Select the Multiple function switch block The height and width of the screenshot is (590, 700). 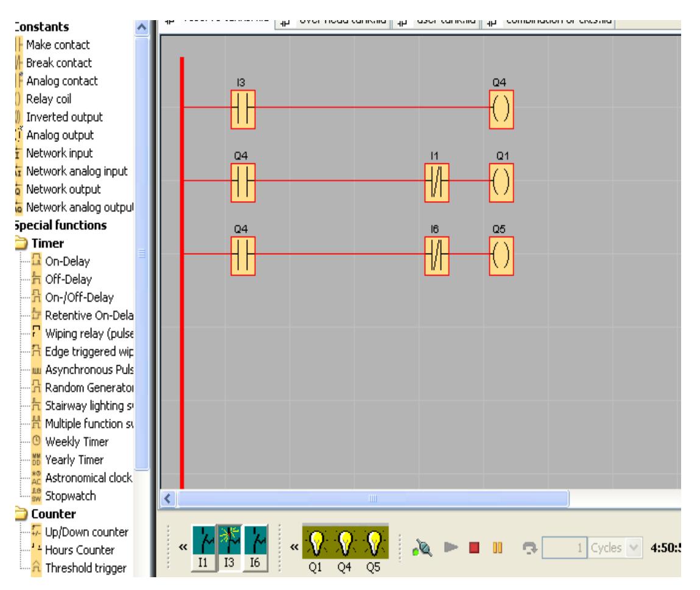(82, 424)
